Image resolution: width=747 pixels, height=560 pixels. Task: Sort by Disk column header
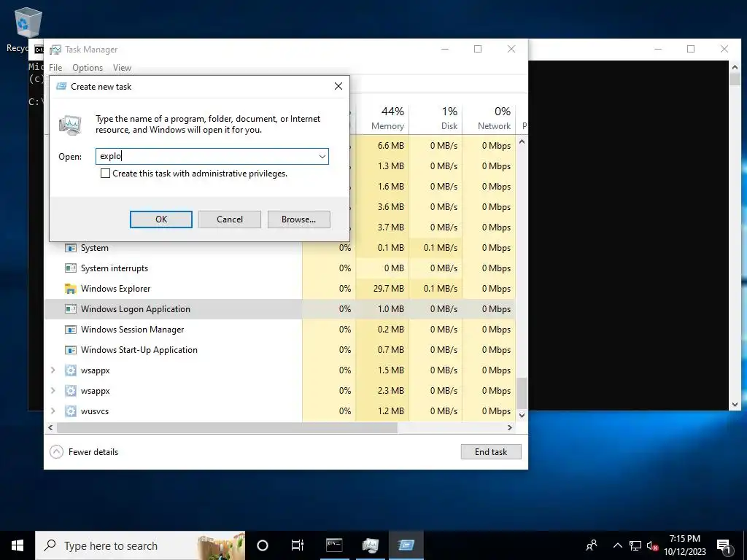(436, 118)
